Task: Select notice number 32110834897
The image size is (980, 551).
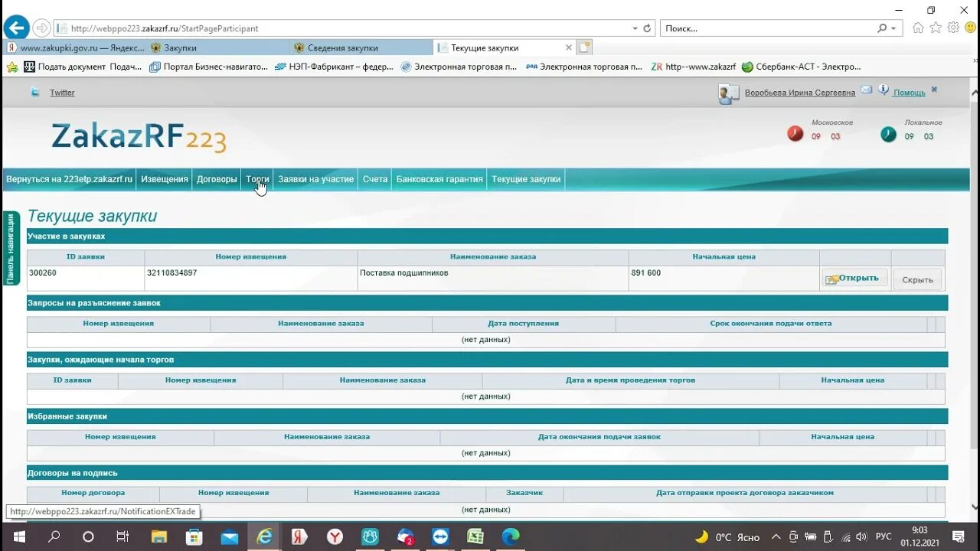Action: [x=171, y=273]
